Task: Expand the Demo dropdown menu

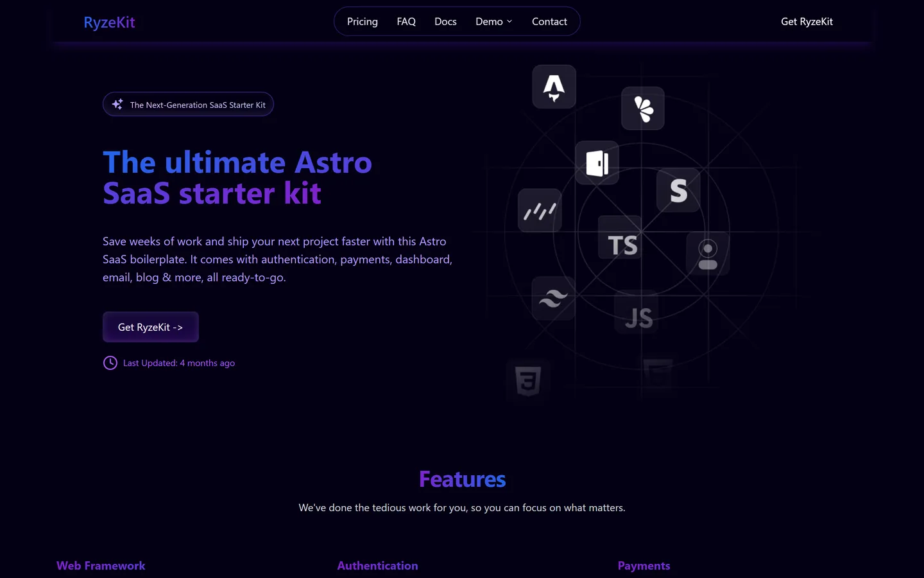Action: pyautogui.click(x=494, y=21)
